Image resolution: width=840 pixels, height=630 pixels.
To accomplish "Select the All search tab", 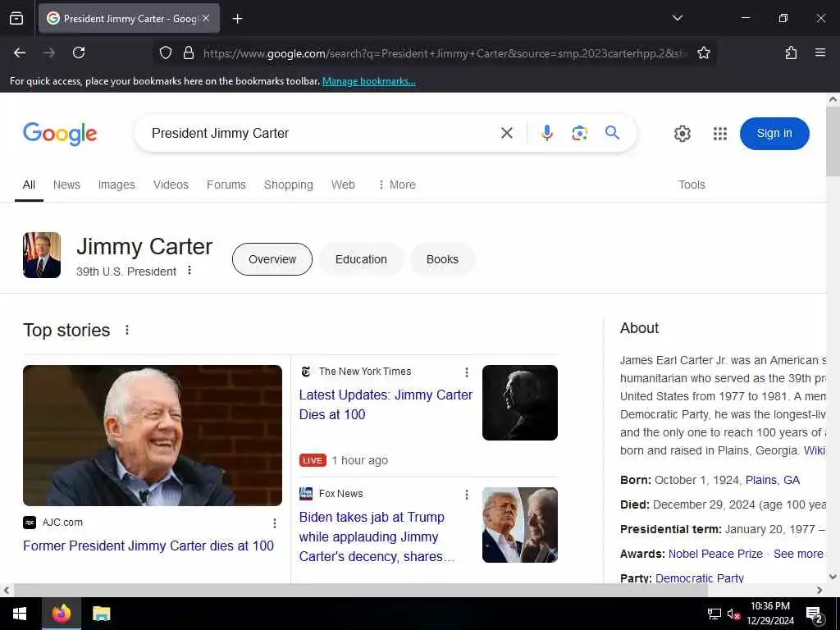I will pyautogui.click(x=29, y=185).
